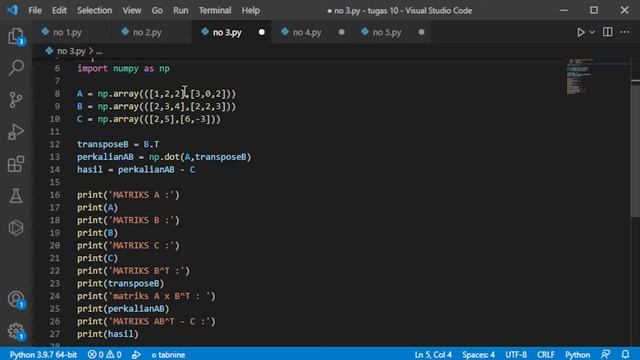Open the Terminal menu
The width and height of the screenshot is (640, 360).
[215, 11]
